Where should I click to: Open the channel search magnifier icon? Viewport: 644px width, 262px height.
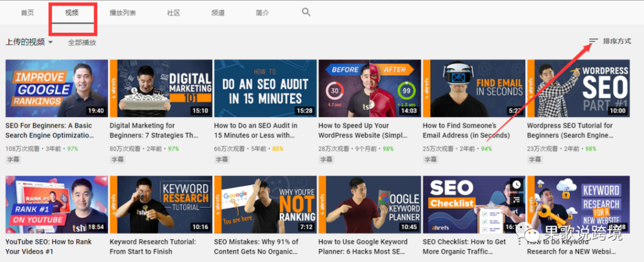click(306, 12)
